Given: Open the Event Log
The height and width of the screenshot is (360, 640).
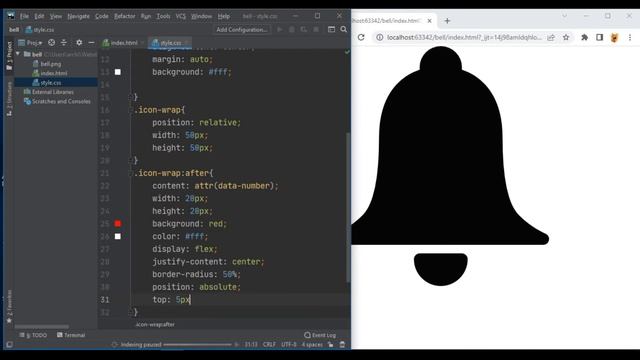Looking at the screenshot, I should [x=320, y=335].
